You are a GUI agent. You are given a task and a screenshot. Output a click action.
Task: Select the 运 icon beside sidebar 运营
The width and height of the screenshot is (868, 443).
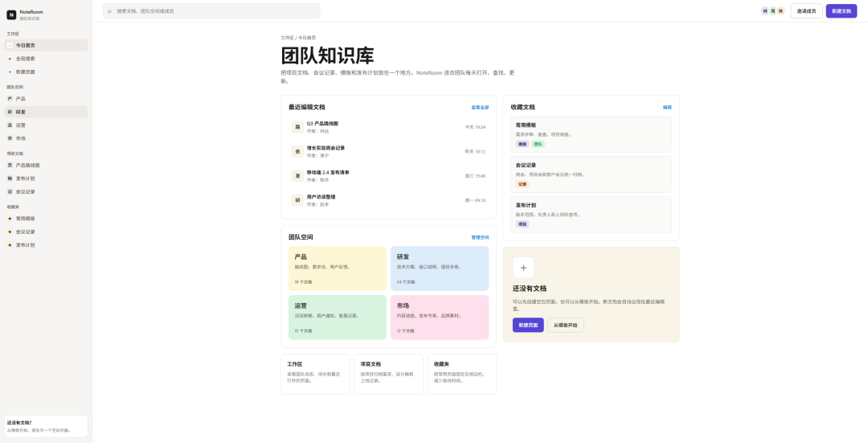coord(10,125)
